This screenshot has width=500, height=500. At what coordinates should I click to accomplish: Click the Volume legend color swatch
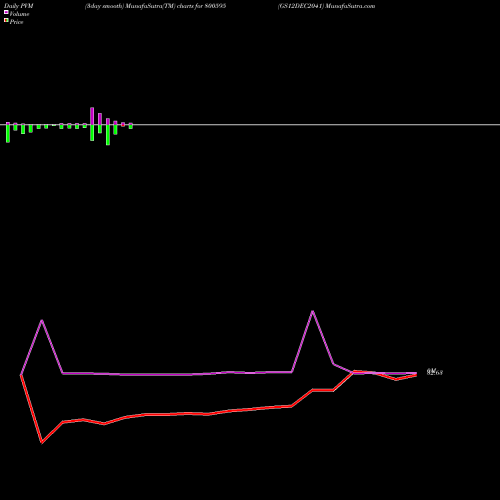(6, 12)
